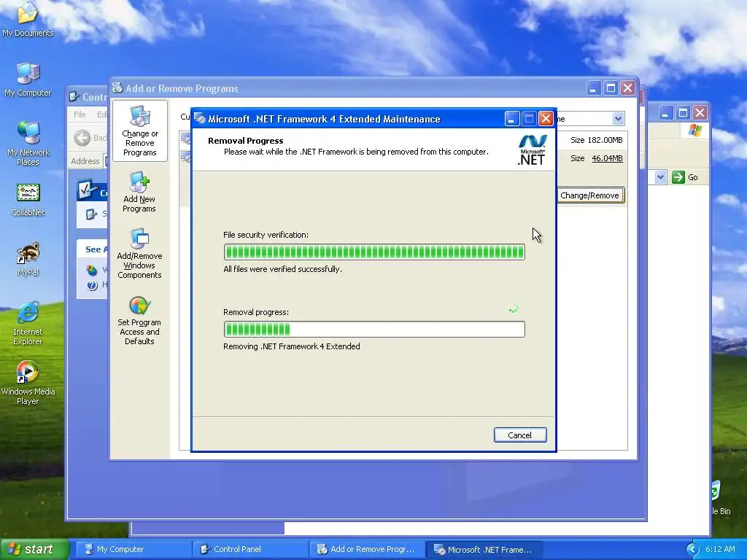Open address bar dropdown in rear window
Screen dimensions: 747x560
click(x=659, y=177)
